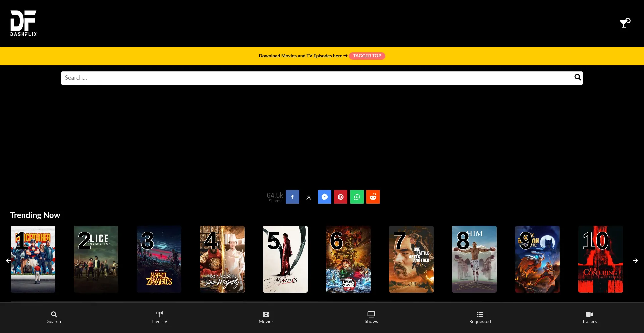Focus the Search input field
Viewport: 644px width, 333px height.
315,78
